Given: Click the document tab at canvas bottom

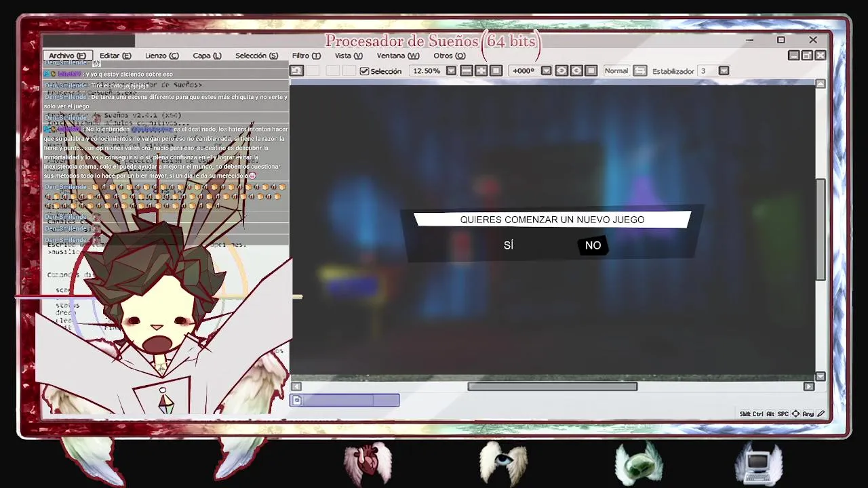Looking at the screenshot, I should (x=344, y=401).
